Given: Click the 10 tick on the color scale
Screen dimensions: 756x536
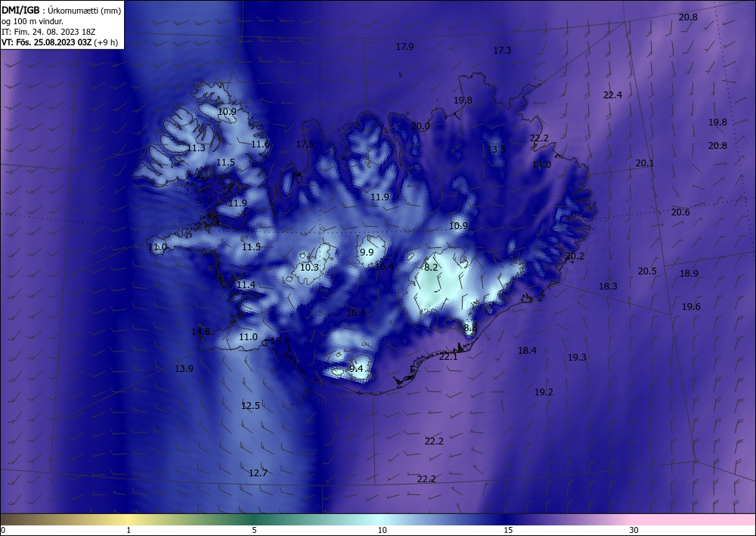Looking at the screenshot, I should (383, 530).
